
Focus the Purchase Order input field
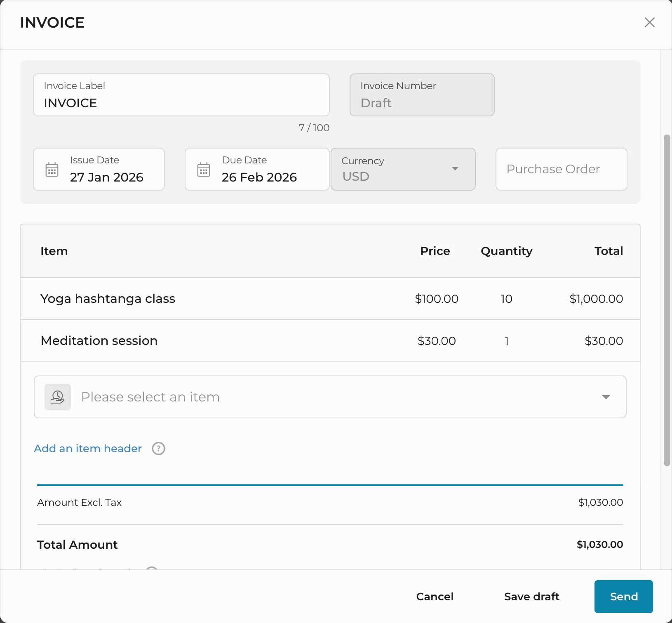coord(561,169)
